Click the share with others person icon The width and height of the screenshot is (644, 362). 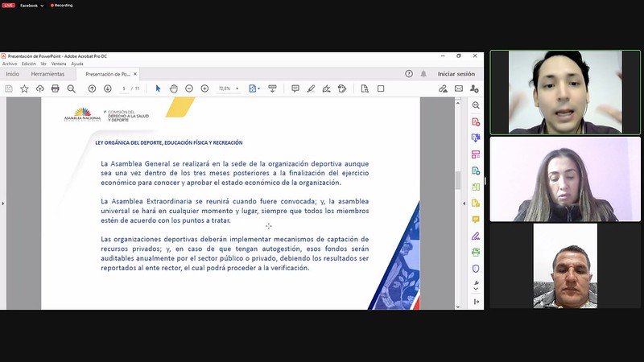[x=474, y=88]
